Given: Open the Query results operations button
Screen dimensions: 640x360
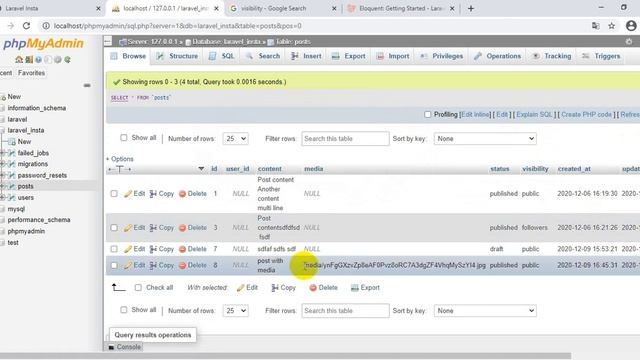Looking at the screenshot, I should click(x=153, y=335).
